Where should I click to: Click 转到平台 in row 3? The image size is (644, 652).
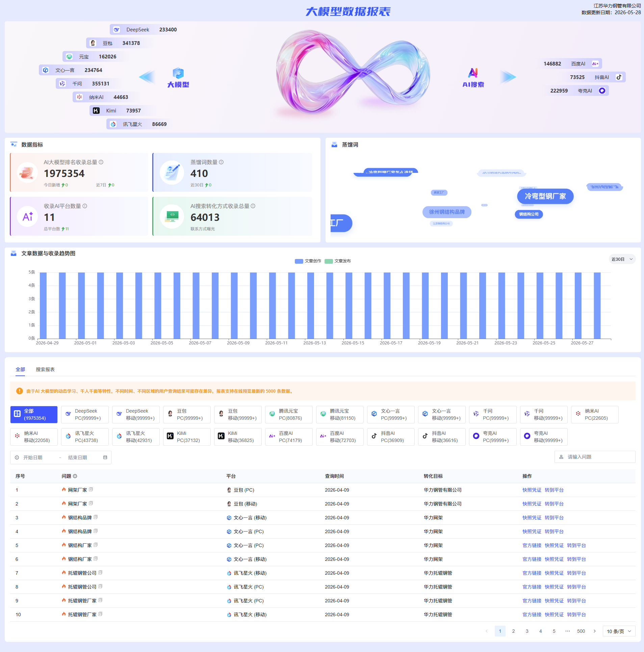pos(554,518)
